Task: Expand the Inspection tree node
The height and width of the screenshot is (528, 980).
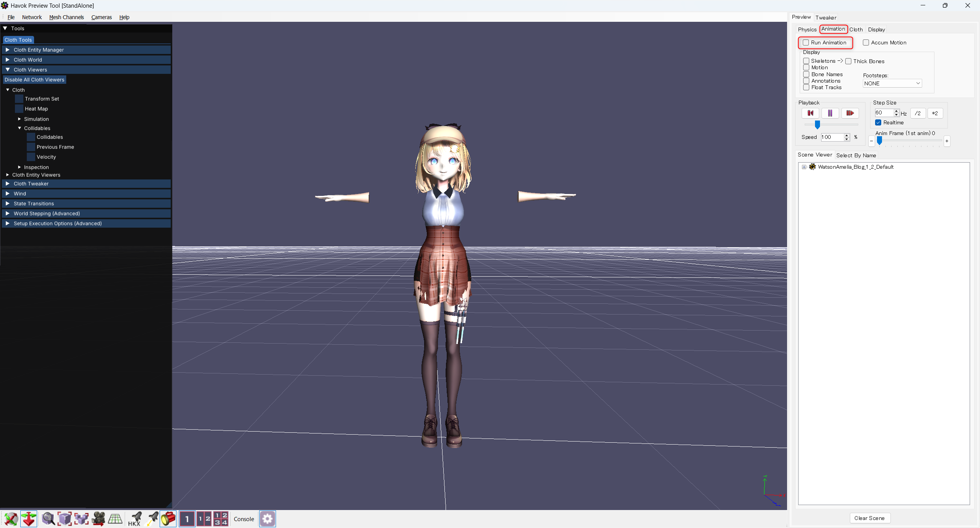Action: pyautogui.click(x=20, y=167)
